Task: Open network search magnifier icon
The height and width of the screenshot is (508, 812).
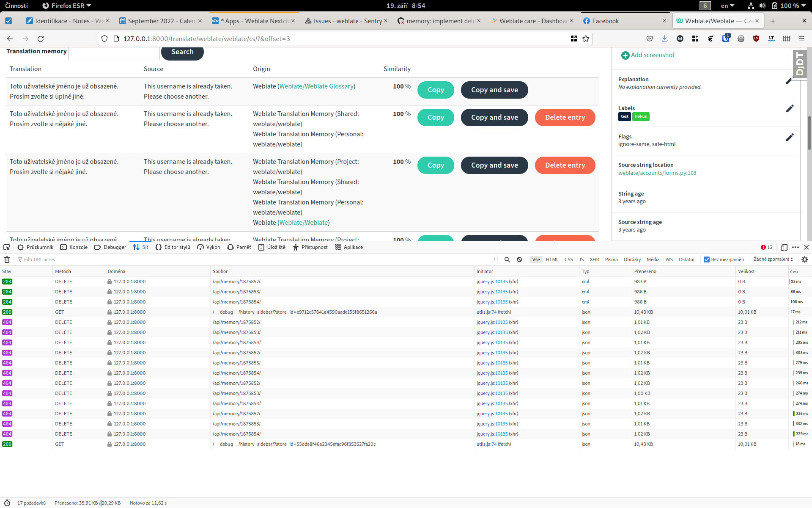Action: 507,260
